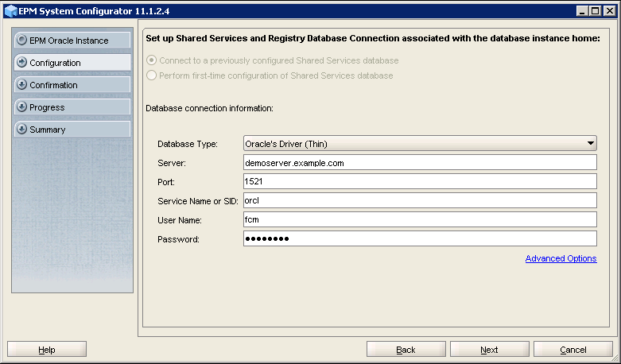Click into the Server text field

click(x=420, y=162)
